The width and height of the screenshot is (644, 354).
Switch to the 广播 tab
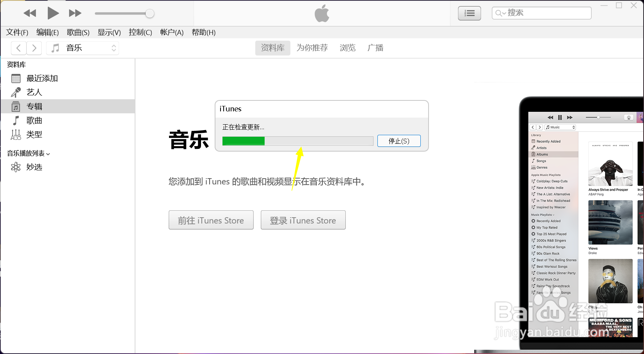[375, 48]
